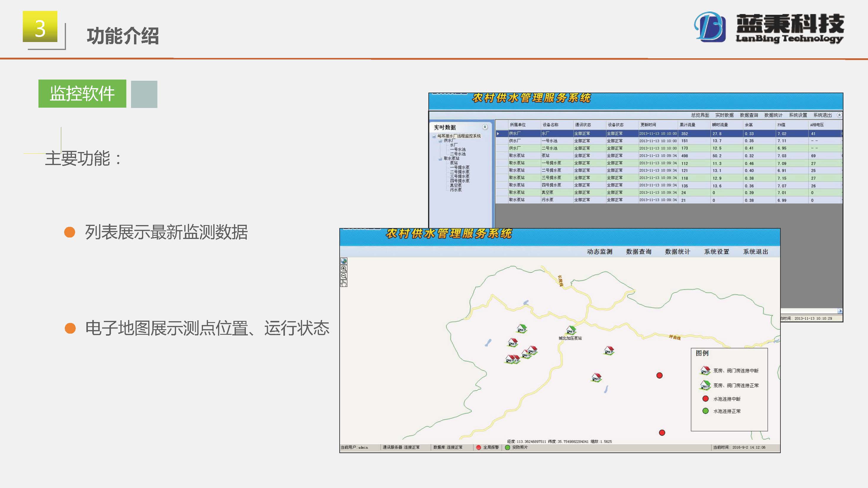Open 数据统计 in the table window menu

click(x=773, y=115)
